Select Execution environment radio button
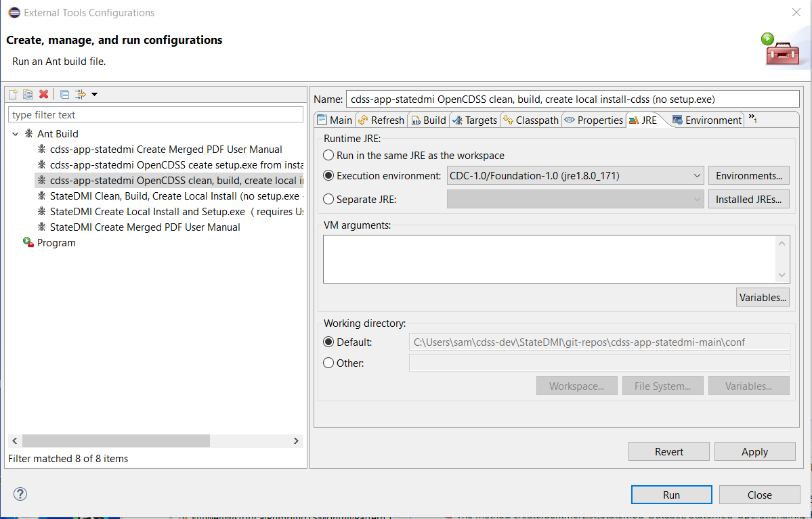Image resolution: width=812 pixels, height=519 pixels. 328,175
